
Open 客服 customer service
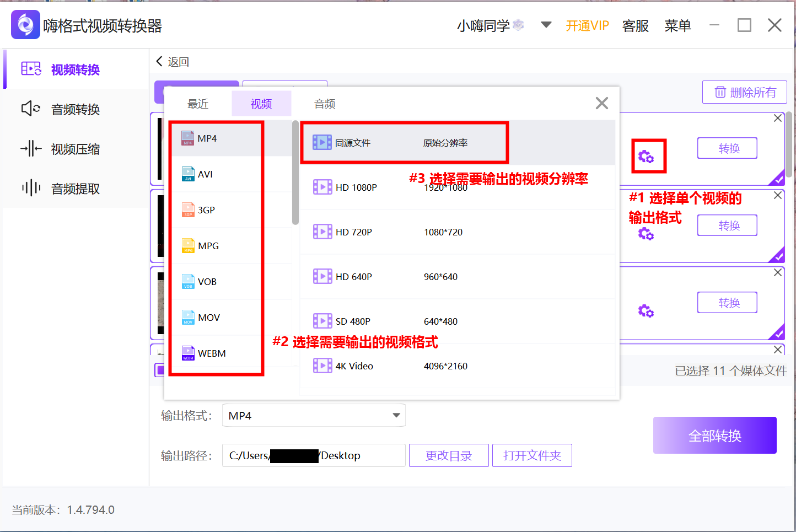tap(636, 26)
